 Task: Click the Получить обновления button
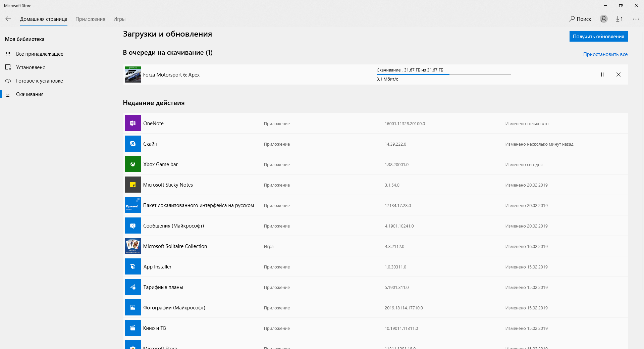click(598, 36)
